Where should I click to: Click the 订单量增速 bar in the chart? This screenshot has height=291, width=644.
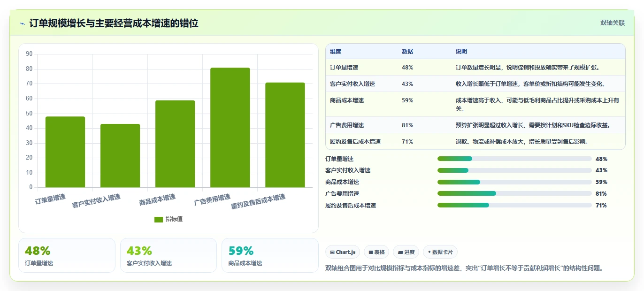tap(65, 152)
